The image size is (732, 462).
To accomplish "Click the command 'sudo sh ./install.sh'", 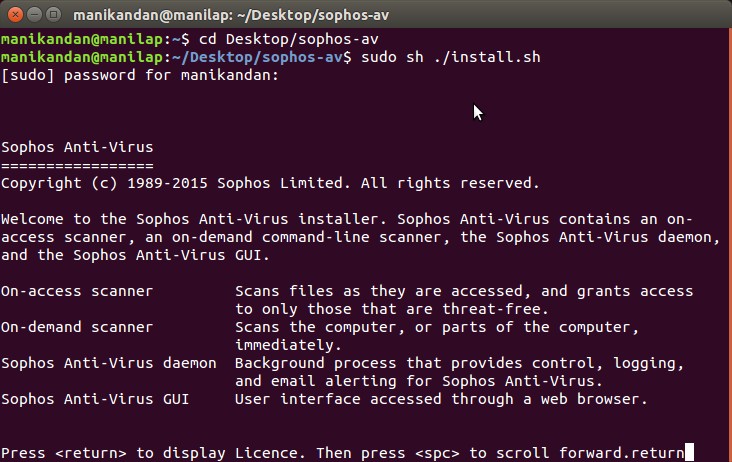I will 450,57.
